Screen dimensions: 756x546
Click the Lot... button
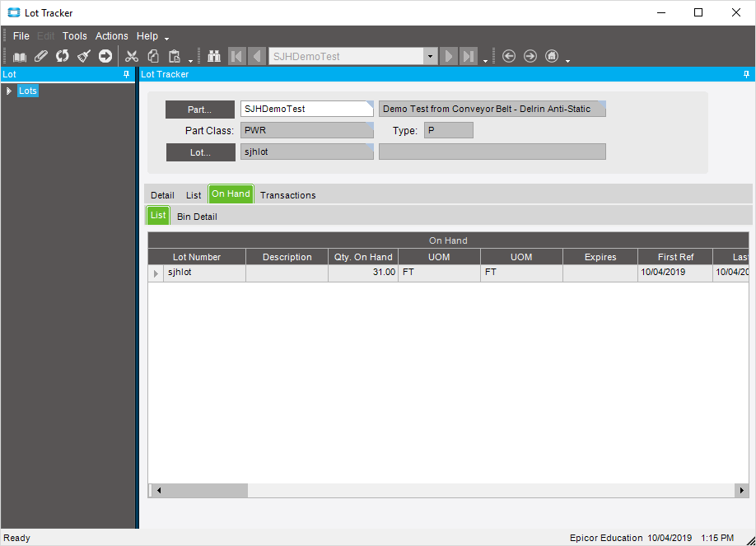coord(201,152)
